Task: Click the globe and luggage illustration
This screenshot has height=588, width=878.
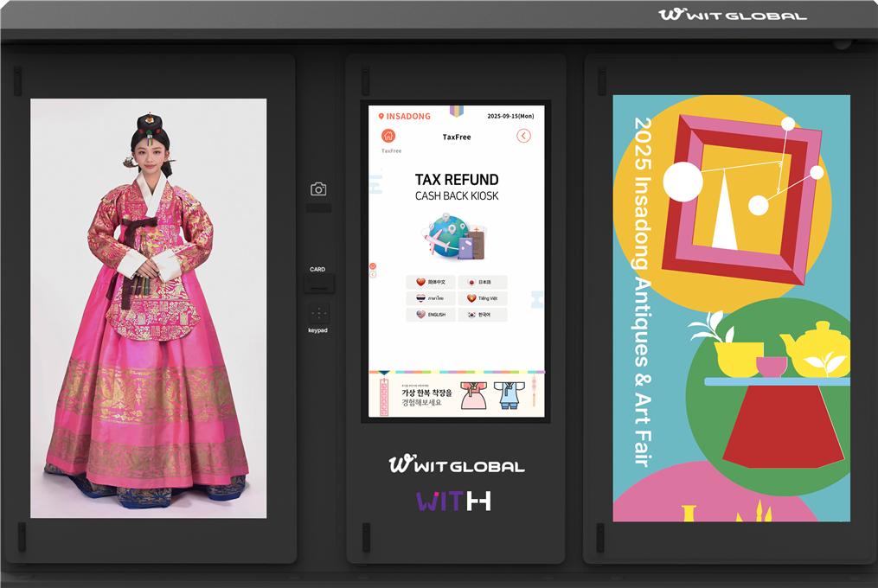Action: [456, 238]
